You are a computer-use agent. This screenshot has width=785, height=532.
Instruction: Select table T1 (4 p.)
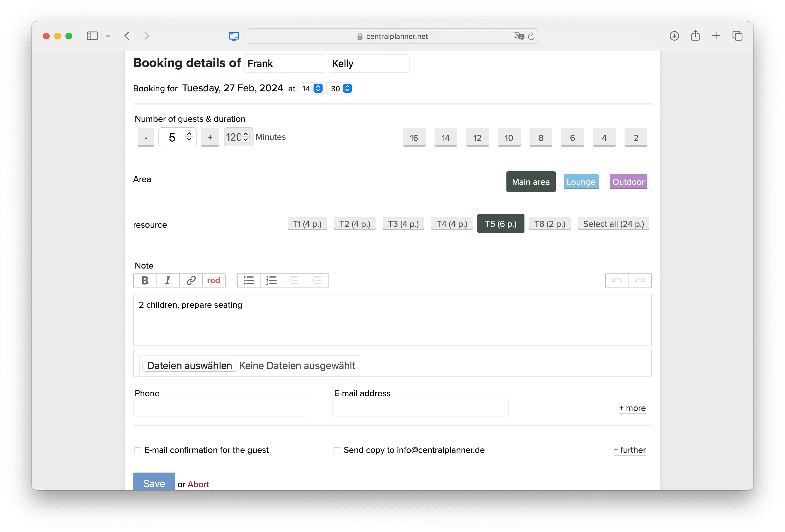point(307,224)
